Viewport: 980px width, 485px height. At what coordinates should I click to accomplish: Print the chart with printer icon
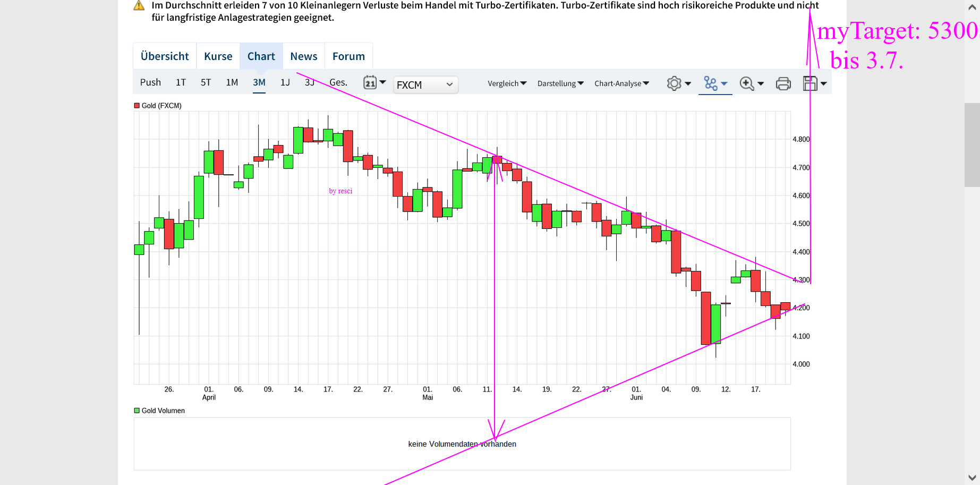point(783,83)
